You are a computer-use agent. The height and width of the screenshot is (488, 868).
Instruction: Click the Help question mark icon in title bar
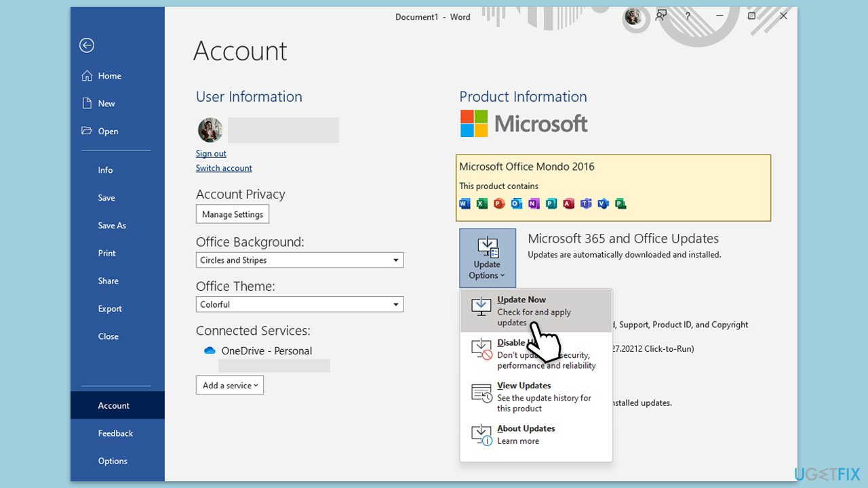pyautogui.click(x=688, y=16)
